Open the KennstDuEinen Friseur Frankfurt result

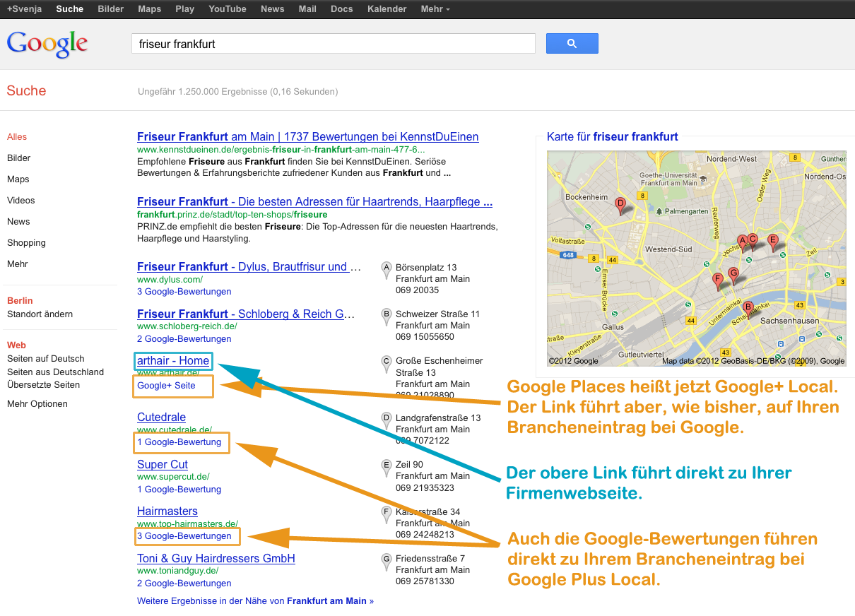pyautogui.click(x=308, y=137)
